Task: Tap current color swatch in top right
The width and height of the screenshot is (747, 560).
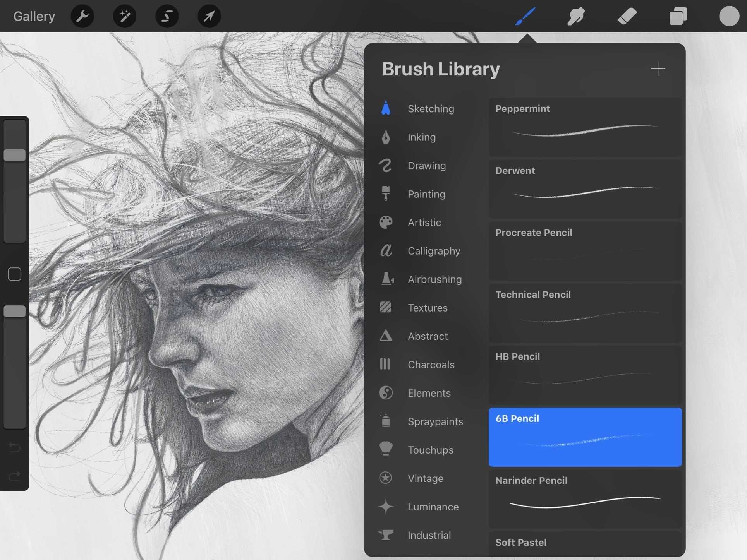Action: click(x=728, y=15)
